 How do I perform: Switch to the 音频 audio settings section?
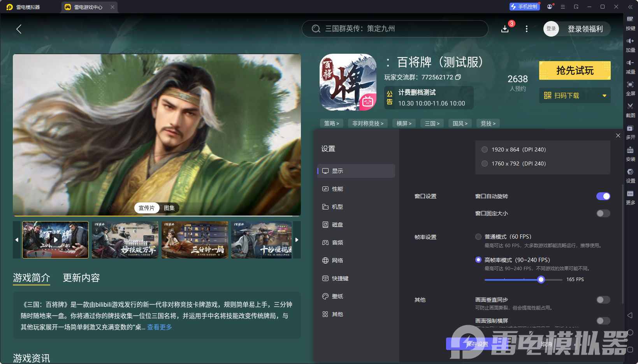337,242
